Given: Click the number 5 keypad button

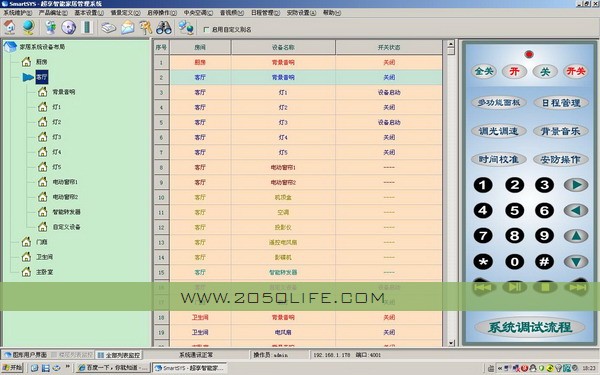Looking at the screenshot, I should pyautogui.click(x=514, y=210).
